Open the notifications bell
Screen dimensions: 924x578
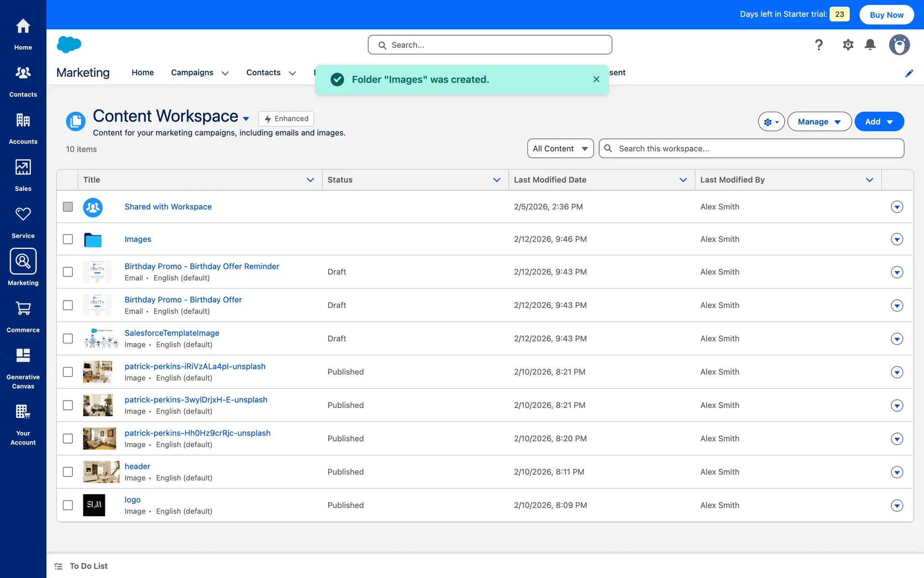click(870, 45)
